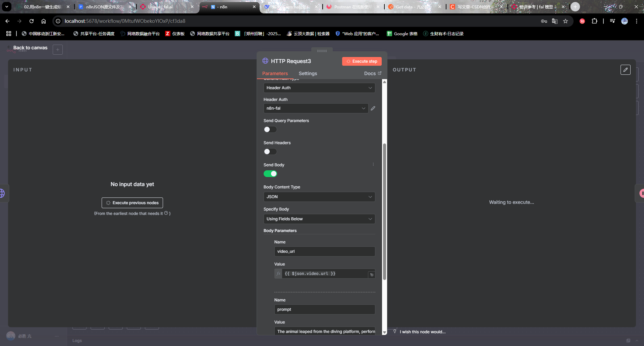This screenshot has width=644, height=346.
Task: Open the Google 表格 bookmark
Action: 402,34
